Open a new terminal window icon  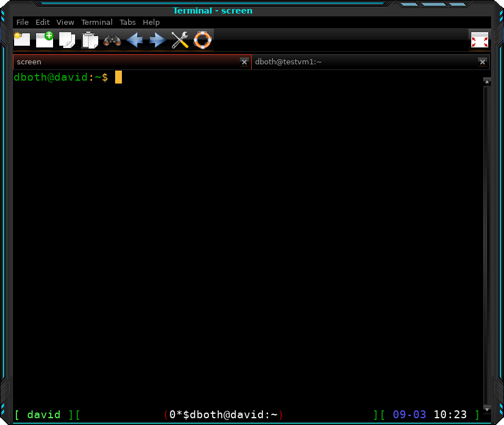point(45,40)
